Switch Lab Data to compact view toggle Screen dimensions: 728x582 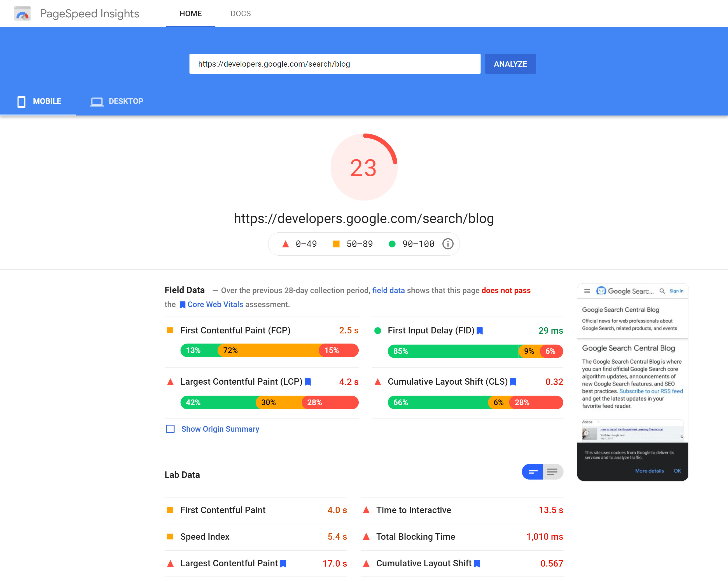point(533,472)
